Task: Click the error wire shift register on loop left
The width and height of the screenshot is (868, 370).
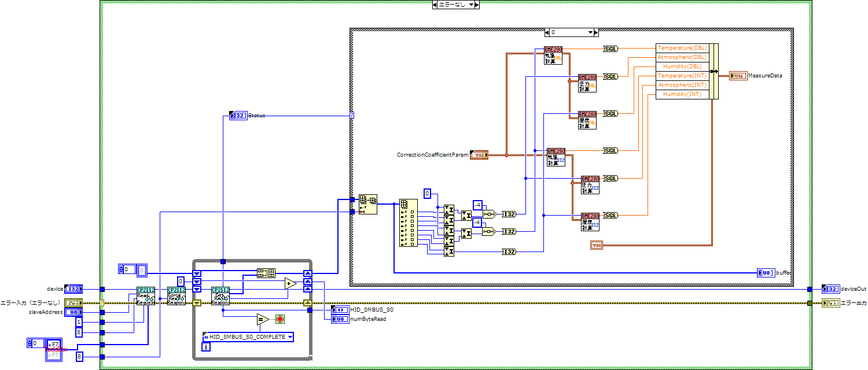Action: point(197,303)
